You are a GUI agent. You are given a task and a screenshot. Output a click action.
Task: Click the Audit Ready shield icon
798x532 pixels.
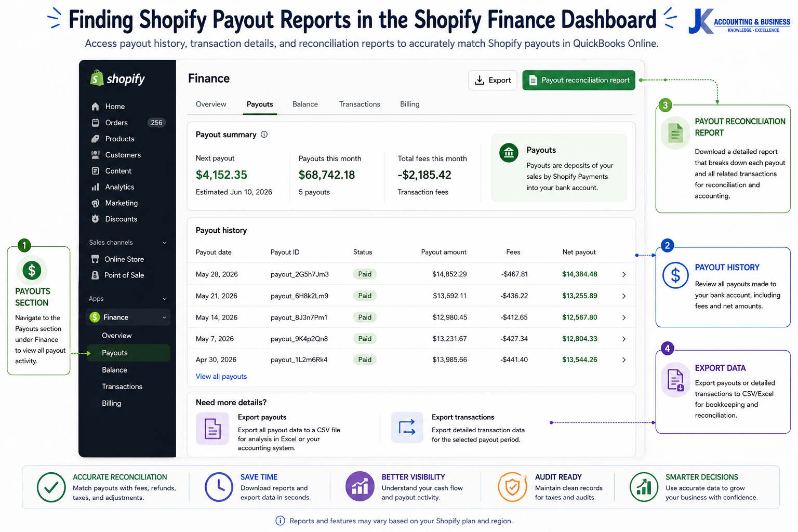[x=513, y=487]
